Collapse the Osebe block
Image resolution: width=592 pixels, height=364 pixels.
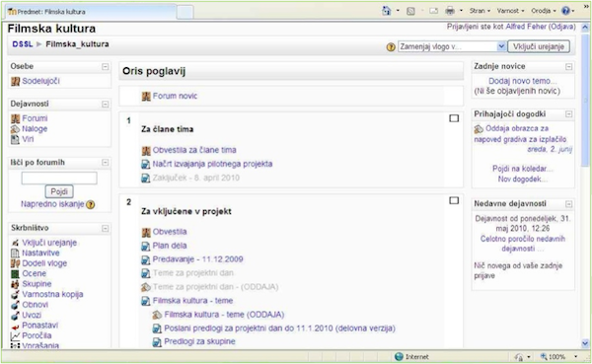tap(105, 66)
